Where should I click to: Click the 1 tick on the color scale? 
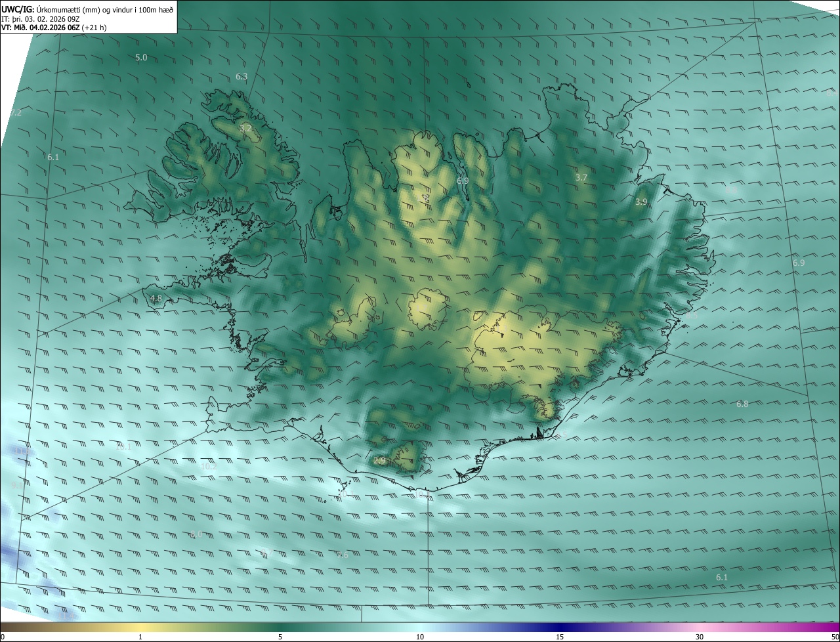pos(140,637)
